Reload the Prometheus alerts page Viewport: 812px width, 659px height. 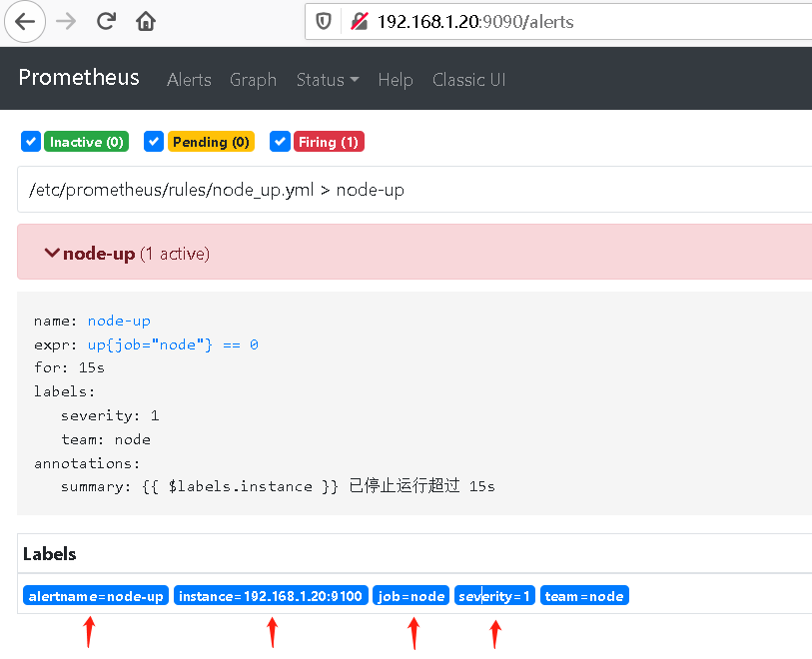pyautogui.click(x=105, y=21)
